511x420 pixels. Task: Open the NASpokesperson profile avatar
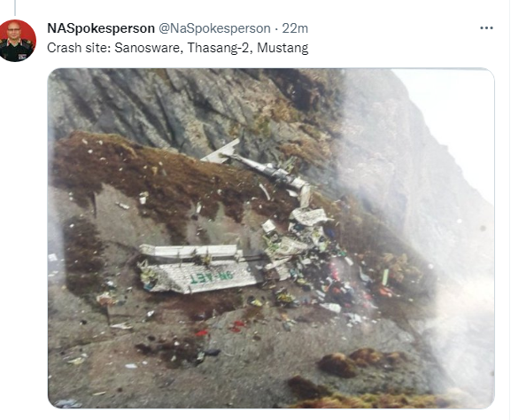click(x=18, y=41)
